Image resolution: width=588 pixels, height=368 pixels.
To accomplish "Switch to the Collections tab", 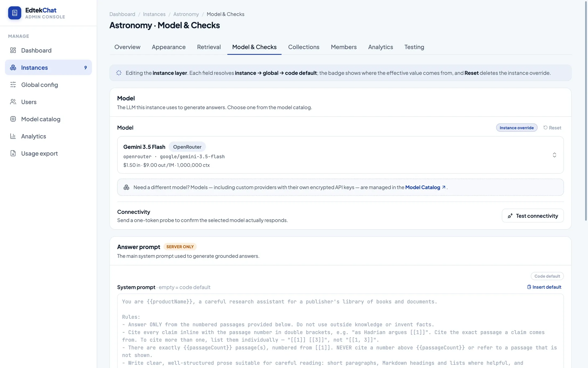I will click(304, 47).
